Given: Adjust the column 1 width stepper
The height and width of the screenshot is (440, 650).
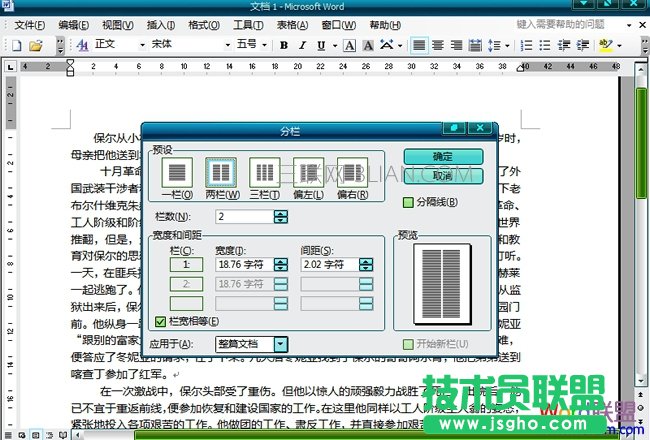Looking at the screenshot, I should coord(281,265).
